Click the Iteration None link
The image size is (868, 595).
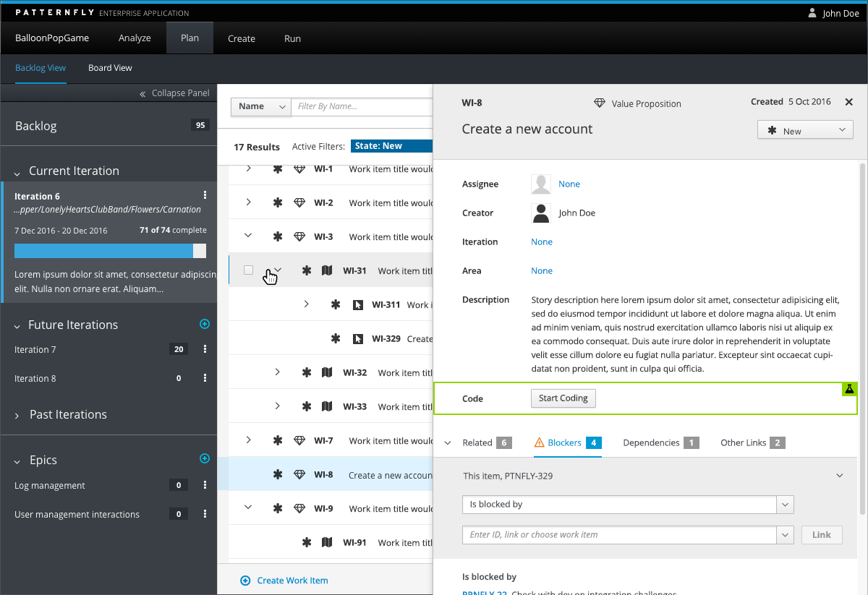[x=542, y=242]
